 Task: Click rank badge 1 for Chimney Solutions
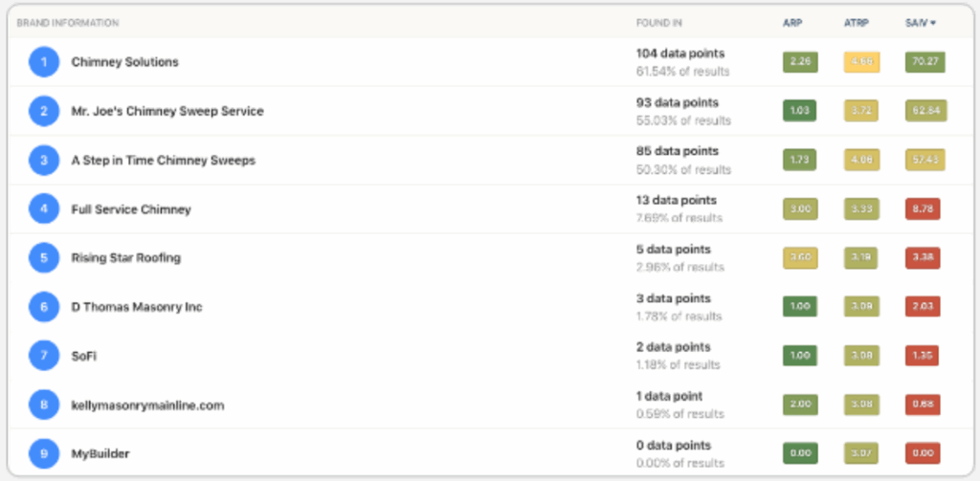coord(43,62)
